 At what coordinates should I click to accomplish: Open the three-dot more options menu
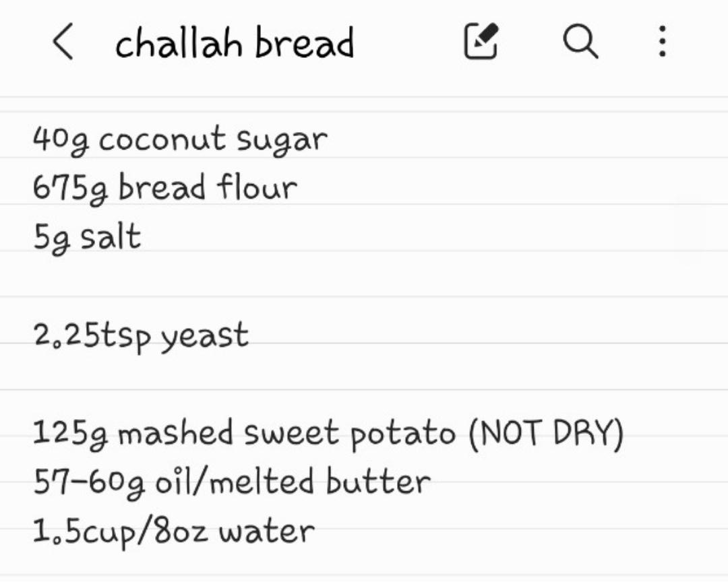click(663, 42)
